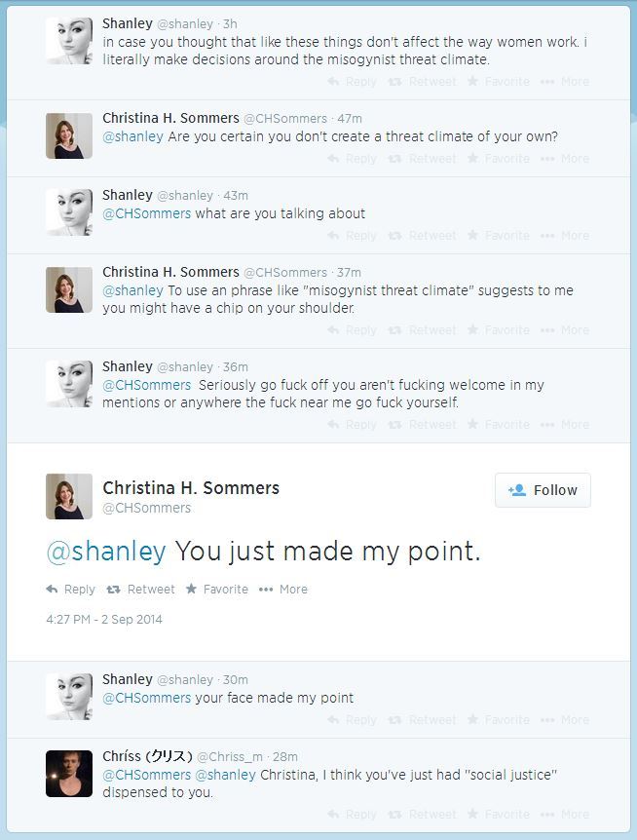
Task: Open the 4:27 PM - 2 Sep 2014 timestamp
Action: click(x=104, y=620)
